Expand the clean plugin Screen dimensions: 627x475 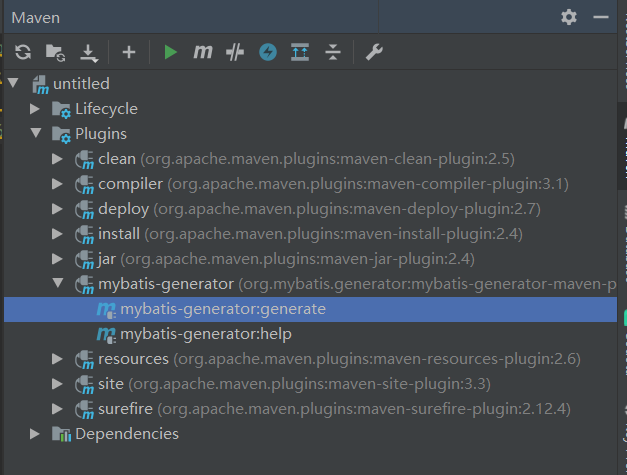point(57,159)
